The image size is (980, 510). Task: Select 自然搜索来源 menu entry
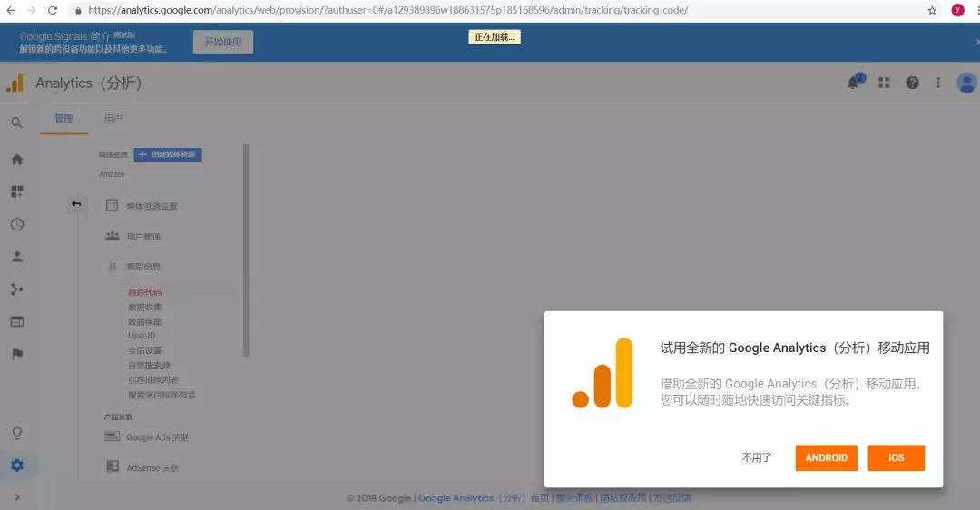click(149, 365)
